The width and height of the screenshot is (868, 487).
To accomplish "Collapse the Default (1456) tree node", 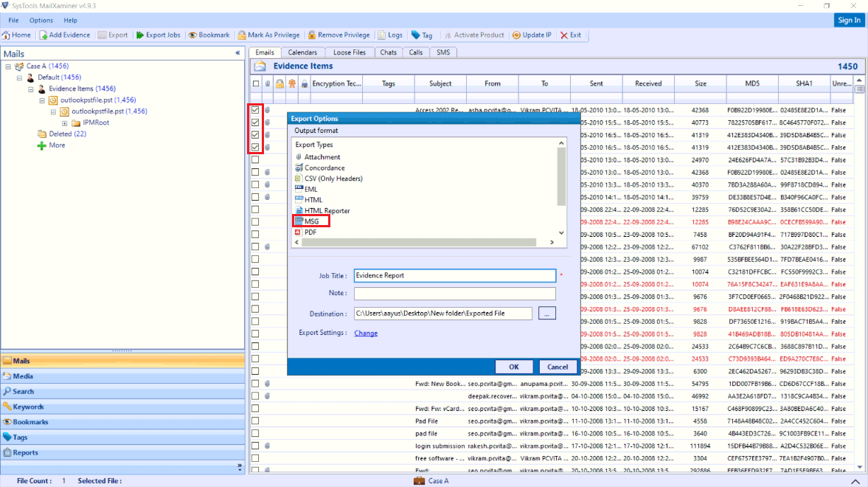I will pos(19,77).
